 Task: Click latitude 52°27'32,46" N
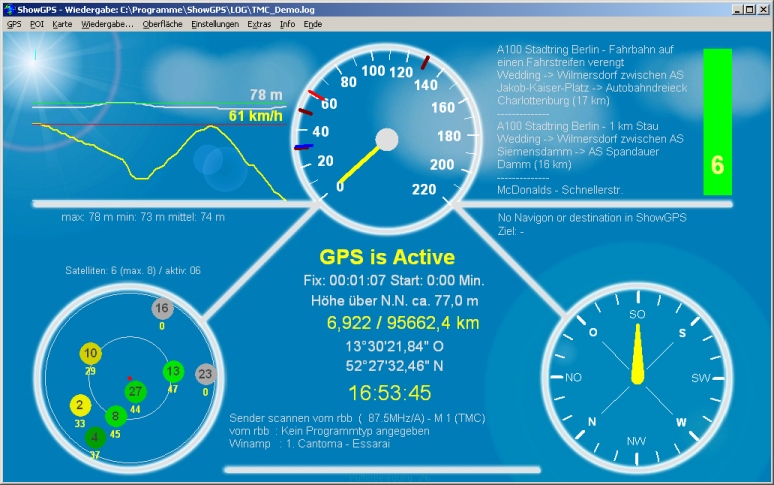click(394, 366)
